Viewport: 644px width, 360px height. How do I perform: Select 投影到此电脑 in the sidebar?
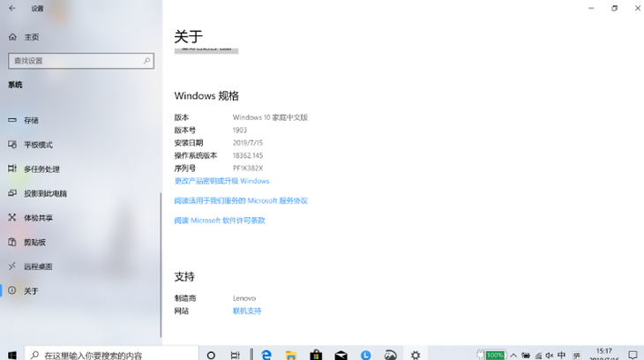tap(45, 193)
